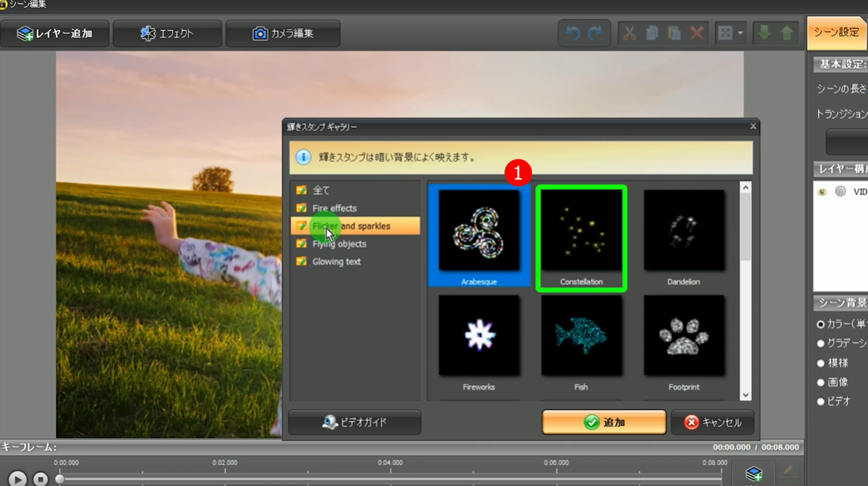Click the green move layer up arrow
868x486 pixels.
tap(787, 34)
